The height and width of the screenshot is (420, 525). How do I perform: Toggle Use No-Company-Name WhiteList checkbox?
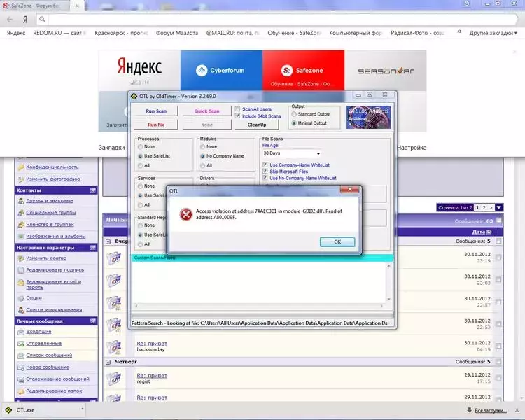tap(265, 178)
